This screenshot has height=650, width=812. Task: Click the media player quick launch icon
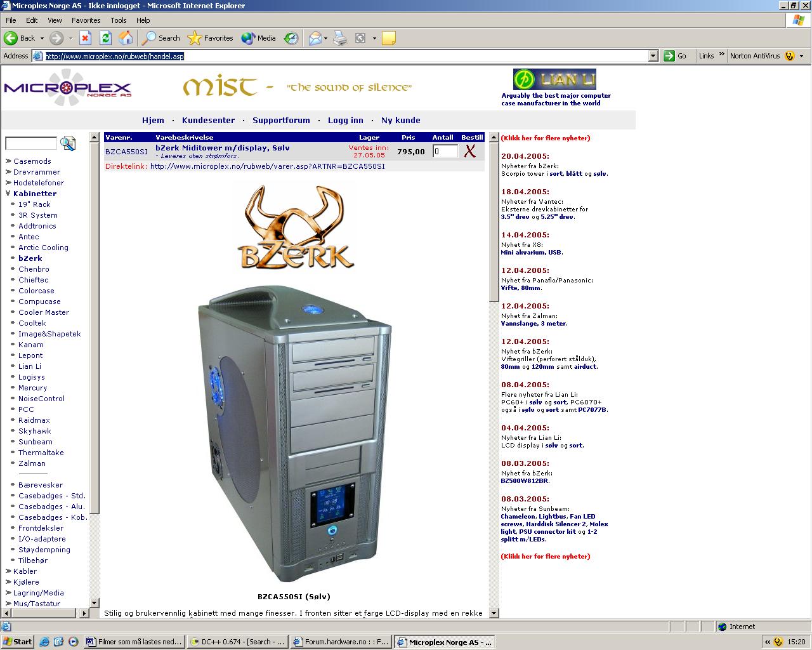click(x=73, y=642)
